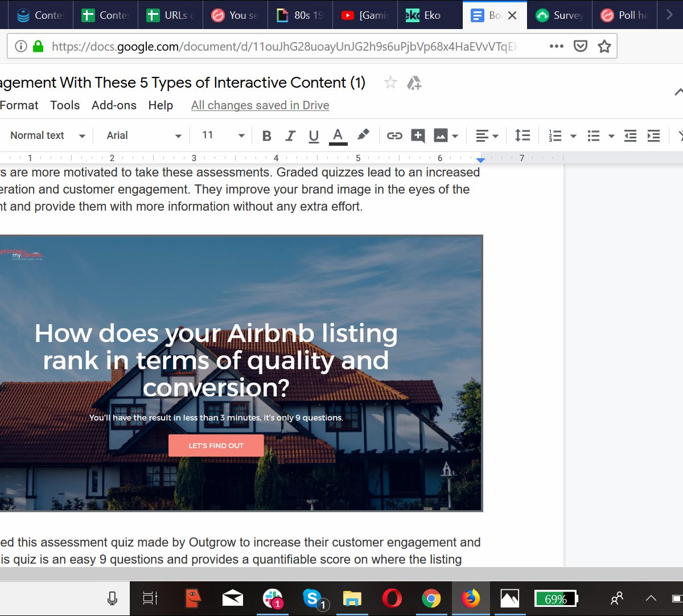Open the Add-ons menu
683x616 pixels.
coord(114,105)
